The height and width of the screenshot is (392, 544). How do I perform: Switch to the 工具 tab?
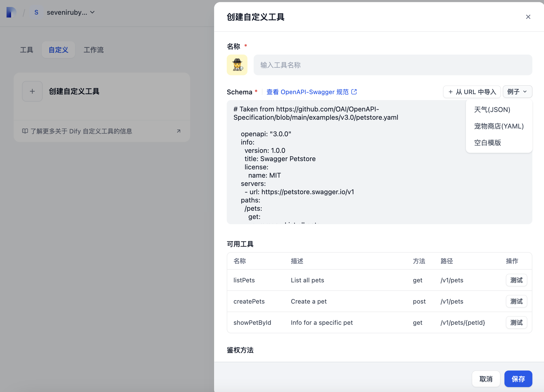pyautogui.click(x=27, y=50)
